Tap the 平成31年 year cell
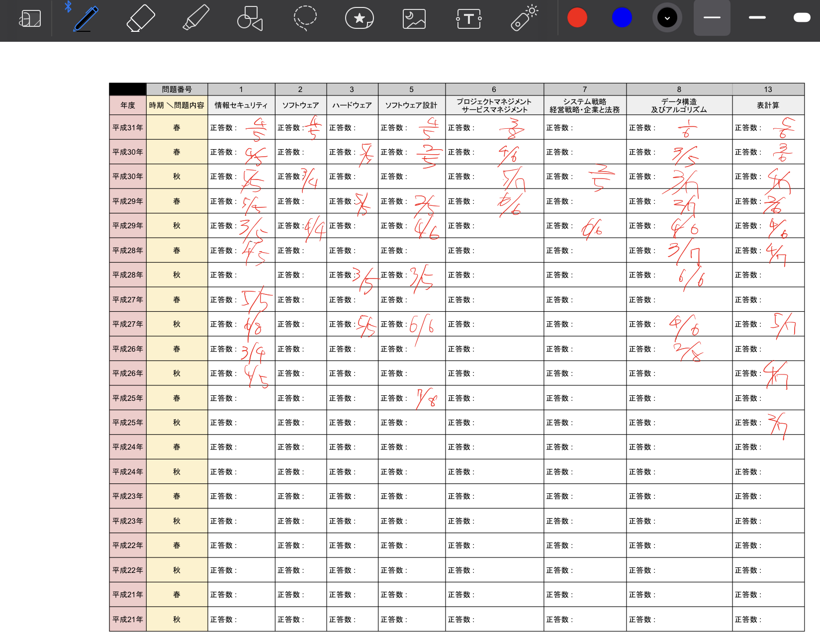Viewport: 820px width, 644px height. [x=128, y=128]
